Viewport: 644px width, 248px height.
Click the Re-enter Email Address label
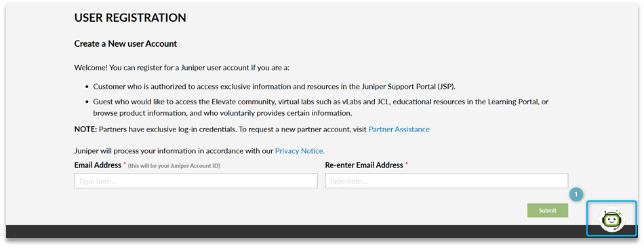[364, 165]
